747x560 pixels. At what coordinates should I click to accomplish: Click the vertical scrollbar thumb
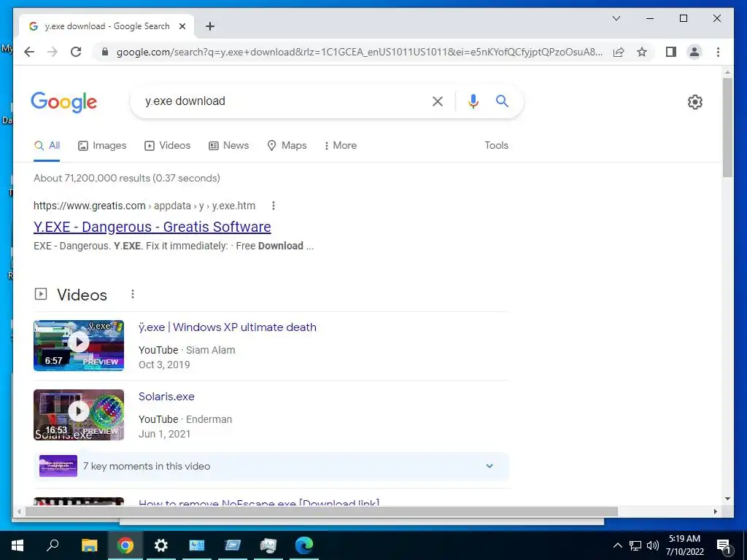click(x=727, y=128)
